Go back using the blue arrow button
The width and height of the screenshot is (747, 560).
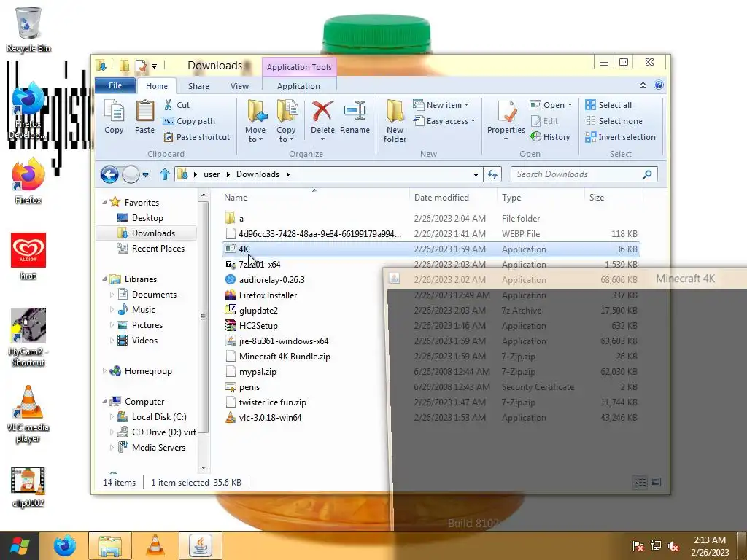pyautogui.click(x=109, y=174)
